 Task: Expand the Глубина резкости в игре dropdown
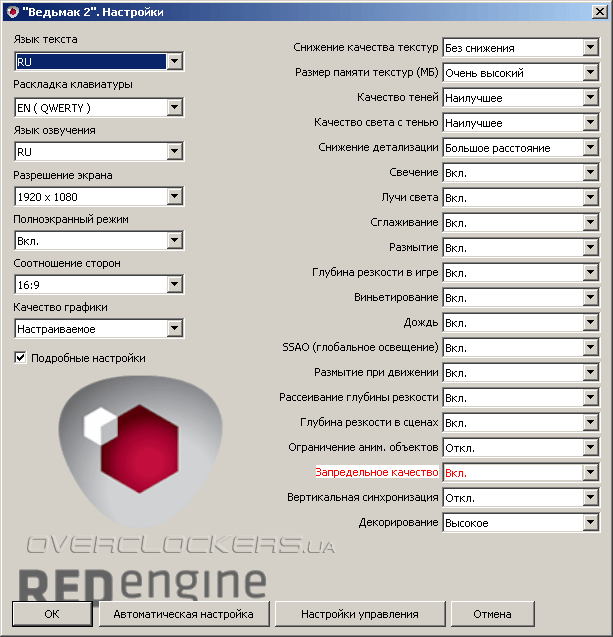[521, 273]
